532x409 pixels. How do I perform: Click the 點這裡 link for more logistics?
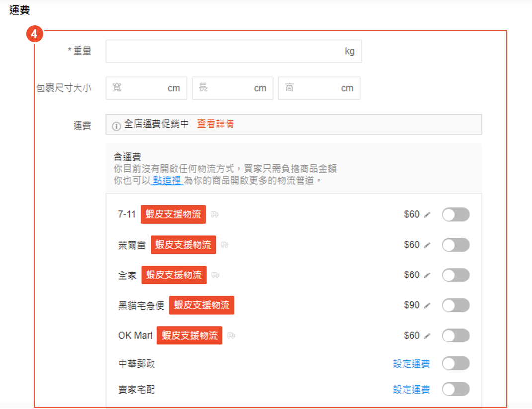click(x=167, y=181)
